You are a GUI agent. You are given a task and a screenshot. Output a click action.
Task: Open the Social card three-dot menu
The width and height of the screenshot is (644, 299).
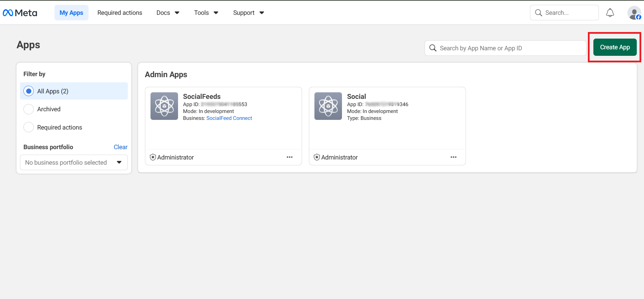pyautogui.click(x=454, y=157)
